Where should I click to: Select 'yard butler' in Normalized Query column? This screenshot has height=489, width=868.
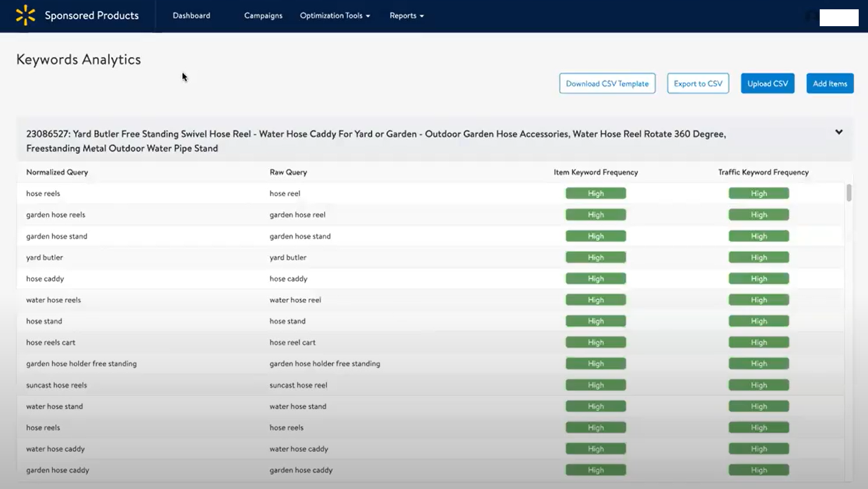(x=44, y=257)
